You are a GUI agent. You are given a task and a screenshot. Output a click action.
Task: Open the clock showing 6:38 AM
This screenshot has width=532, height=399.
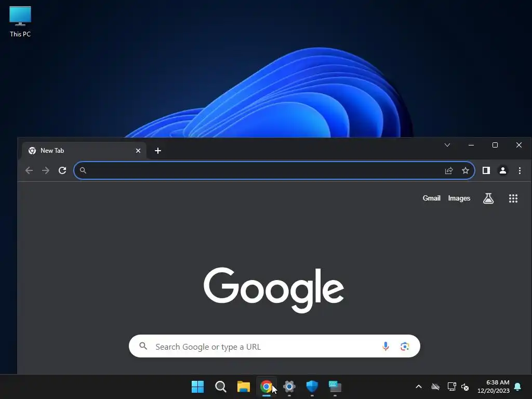click(494, 387)
